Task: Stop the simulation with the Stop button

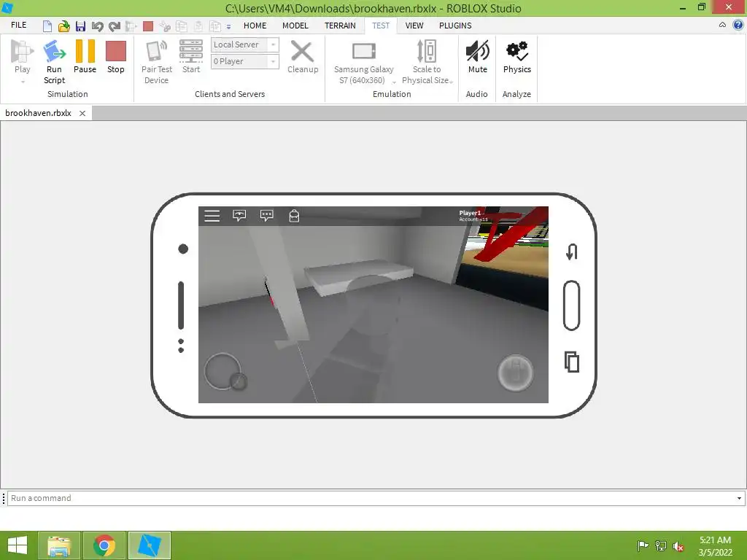Action: tap(116, 56)
